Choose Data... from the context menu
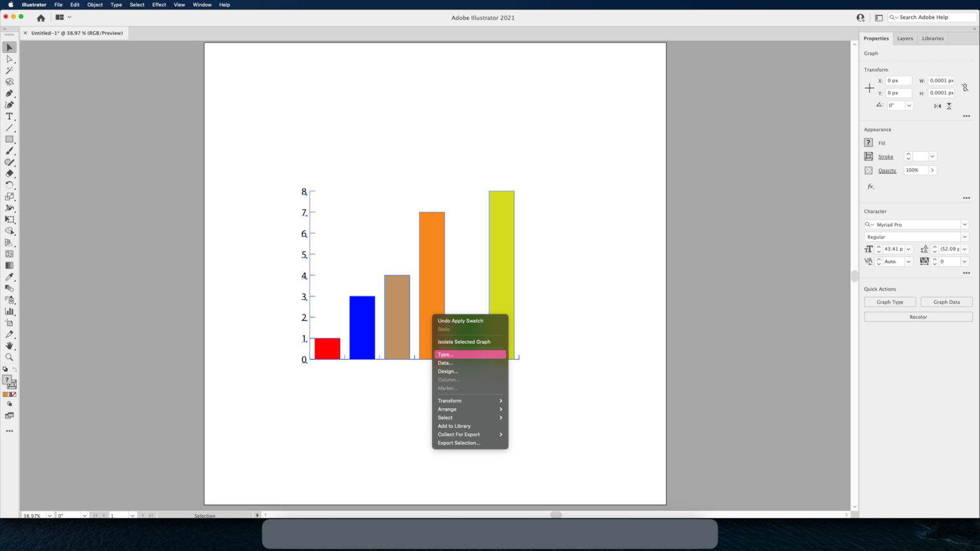 point(445,362)
